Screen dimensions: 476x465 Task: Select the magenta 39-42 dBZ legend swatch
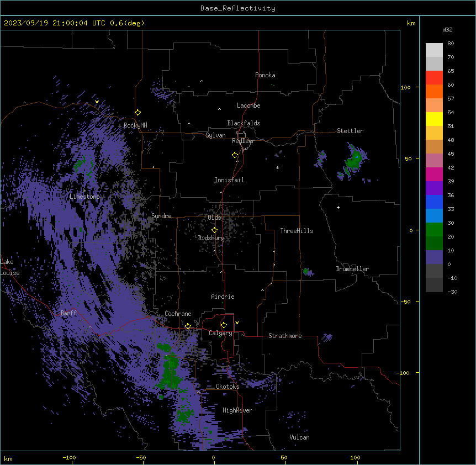point(434,174)
